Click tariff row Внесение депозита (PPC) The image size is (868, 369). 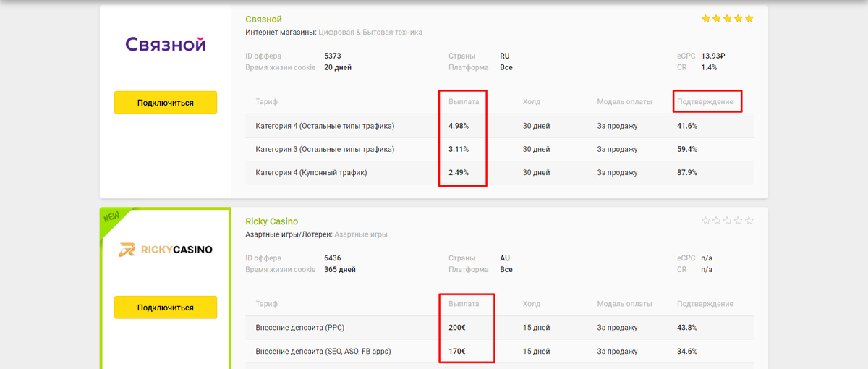pyautogui.click(x=499, y=328)
